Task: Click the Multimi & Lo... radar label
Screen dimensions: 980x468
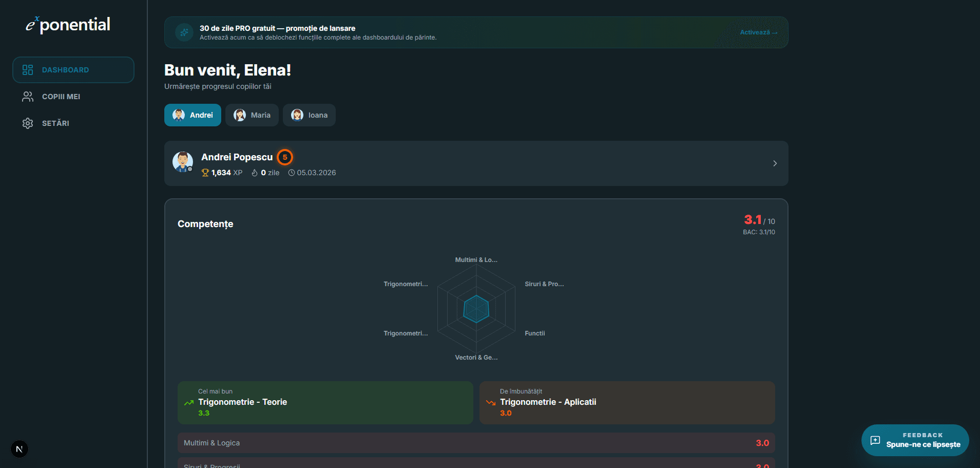Action: [x=476, y=260]
